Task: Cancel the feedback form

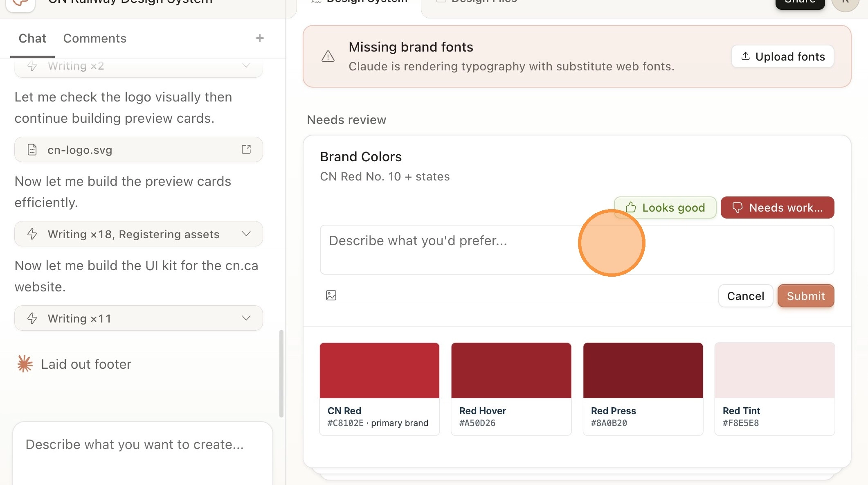Action: [745, 296]
